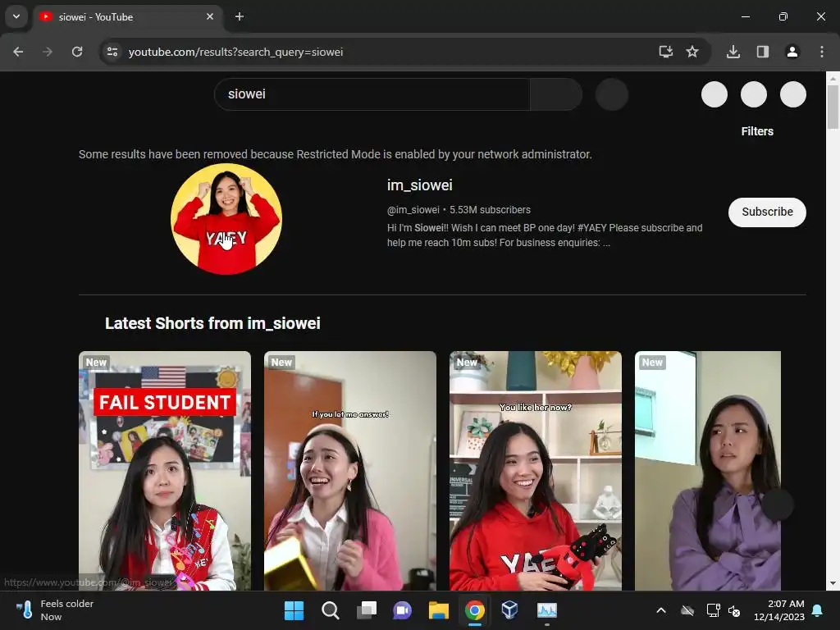Open Windows taskbar search
Image resolution: width=840 pixels, height=630 pixels.
330,610
